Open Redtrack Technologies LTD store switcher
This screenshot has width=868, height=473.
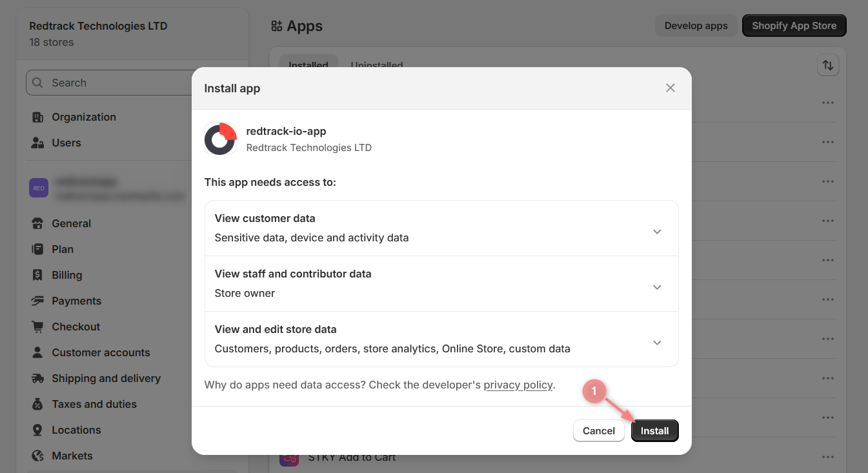coord(132,34)
